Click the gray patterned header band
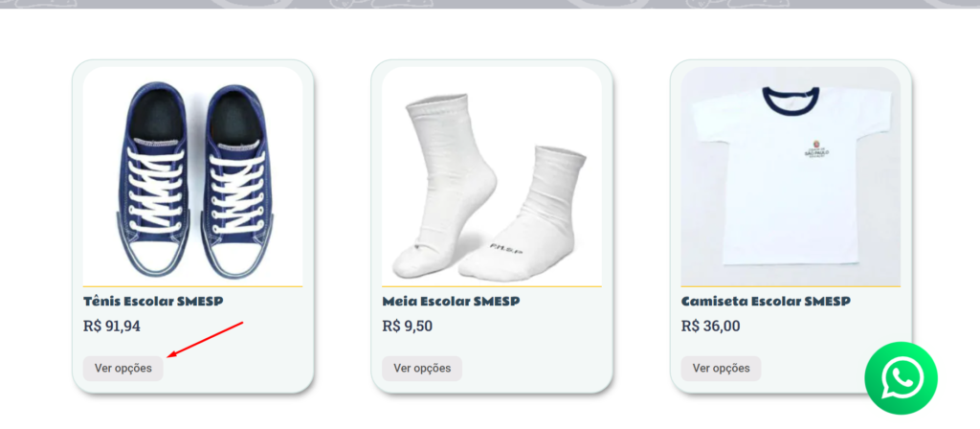The image size is (980, 429). 490,4
